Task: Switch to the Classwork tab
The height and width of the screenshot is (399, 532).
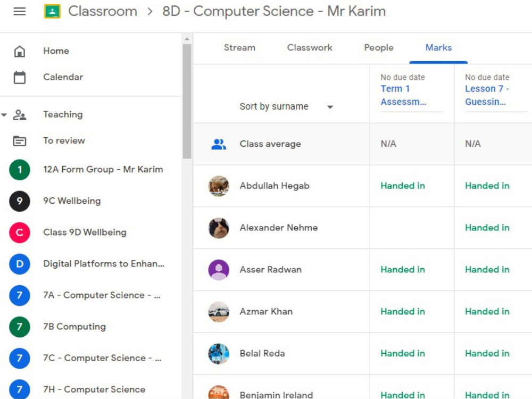Action: coord(310,47)
